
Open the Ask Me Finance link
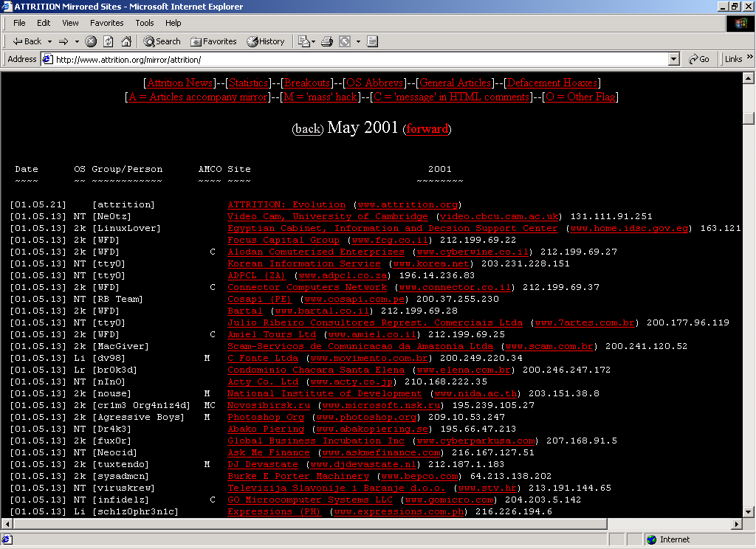[269, 452]
